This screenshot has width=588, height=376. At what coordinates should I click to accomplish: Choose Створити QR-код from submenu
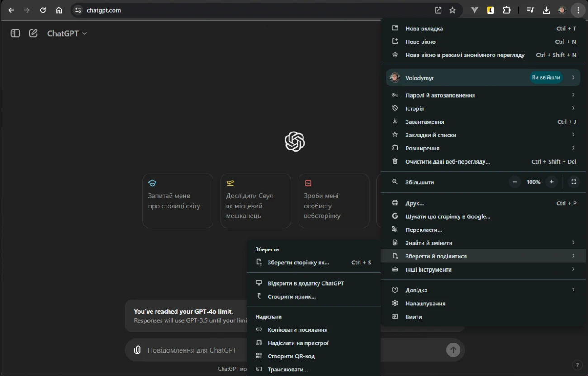point(291,356)
